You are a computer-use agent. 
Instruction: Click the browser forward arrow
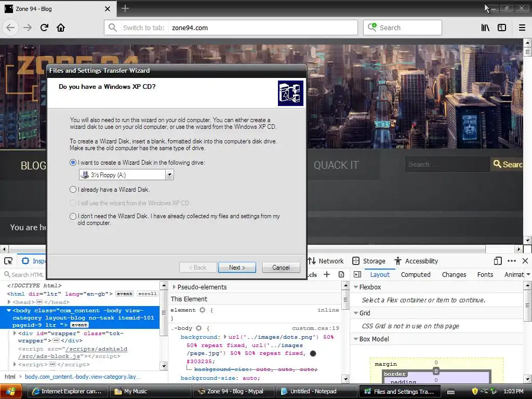point(28,28)
